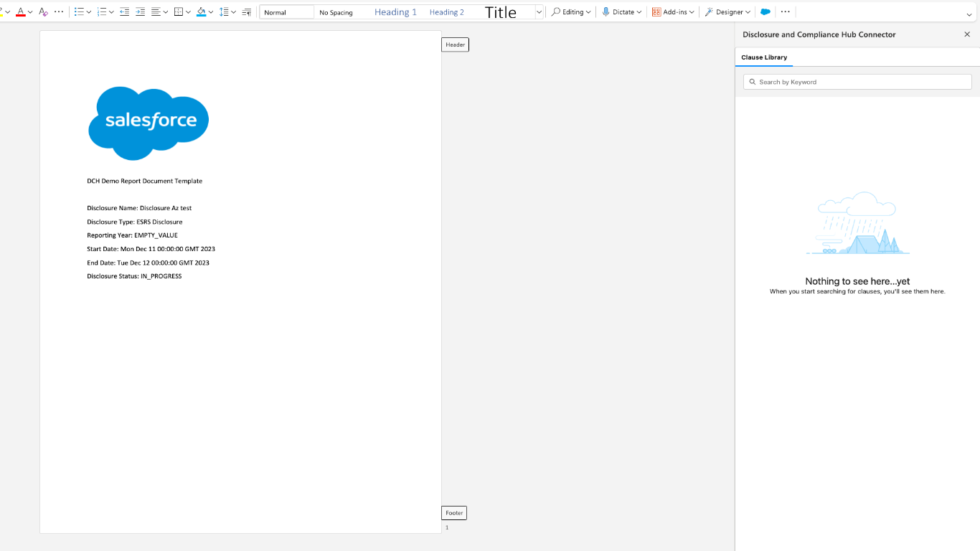
Task: Click the 'DCH Demo Report Document Template' line
Action: pyautogui.click(x=145, y=182)
